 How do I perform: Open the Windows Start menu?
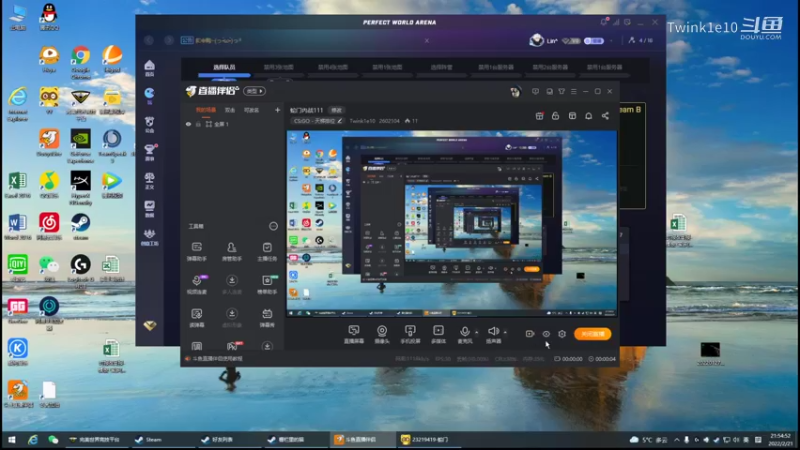click(x=11, y=439)
